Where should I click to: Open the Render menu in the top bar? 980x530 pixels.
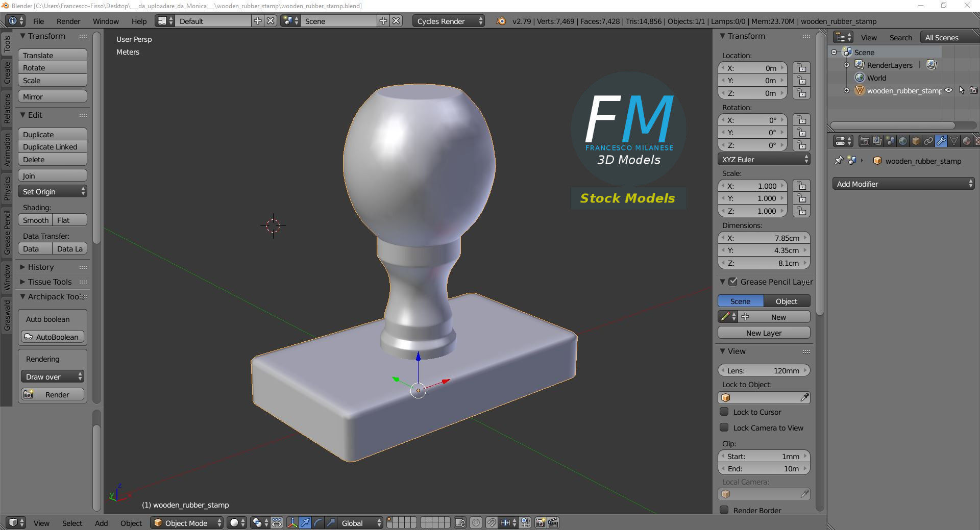pos(68,21)
